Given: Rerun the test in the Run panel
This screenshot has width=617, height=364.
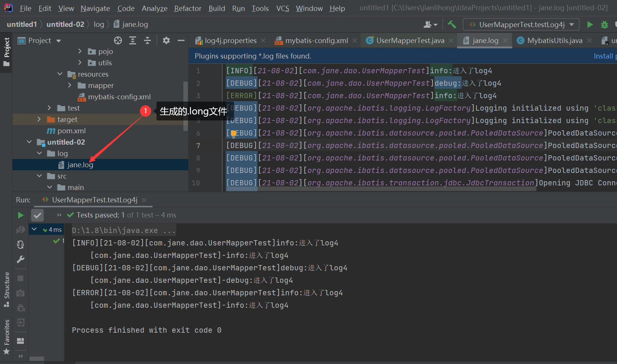Looking at the screenshot, I should pos(20,215).
